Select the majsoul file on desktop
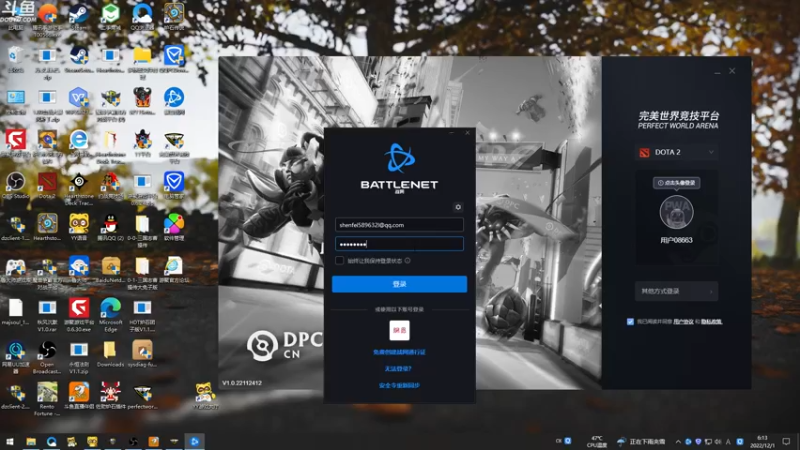800x450 pixels. 15,312
